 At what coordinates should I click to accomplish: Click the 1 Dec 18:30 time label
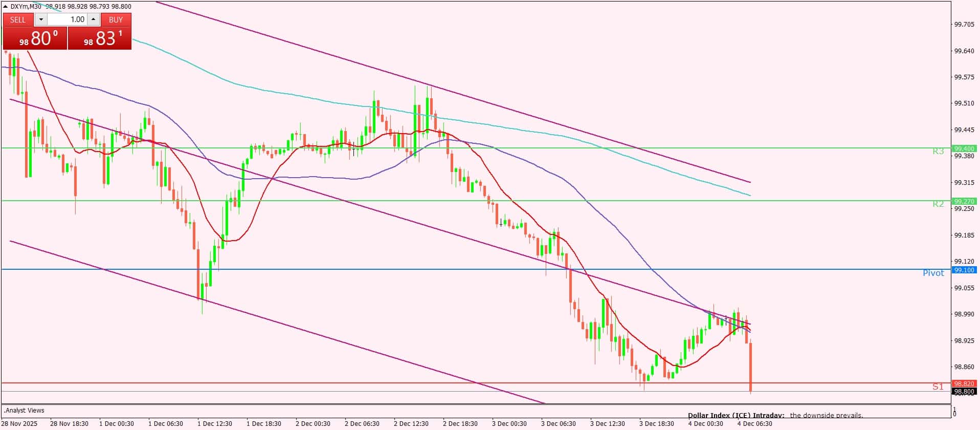click(264, 424)
